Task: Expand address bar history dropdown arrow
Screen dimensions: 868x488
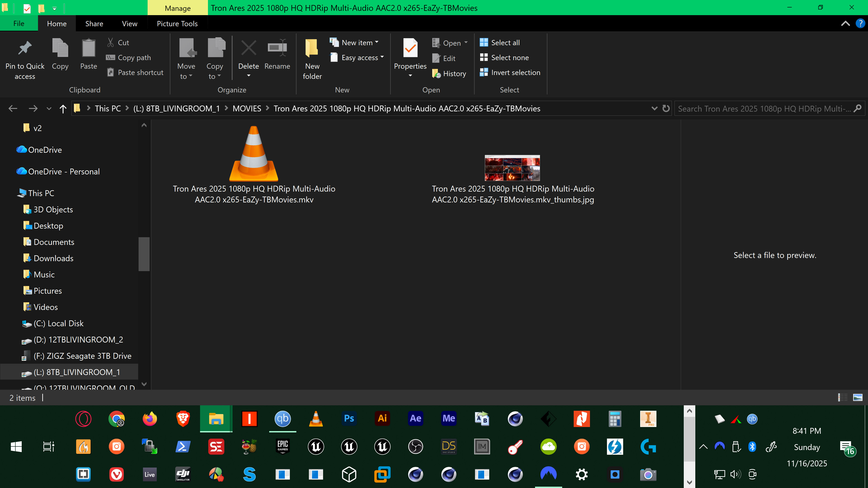Action: pyautogui.click(x=654, y=108)
